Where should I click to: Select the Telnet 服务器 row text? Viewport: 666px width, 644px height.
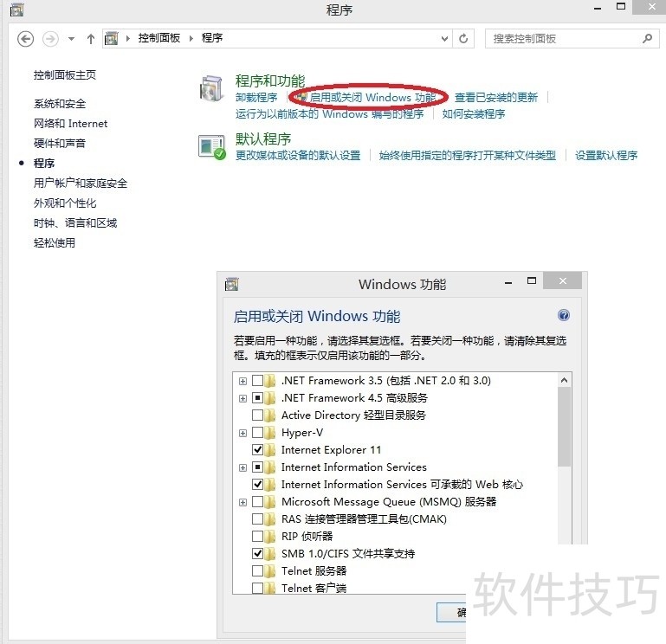click(314, 571)
